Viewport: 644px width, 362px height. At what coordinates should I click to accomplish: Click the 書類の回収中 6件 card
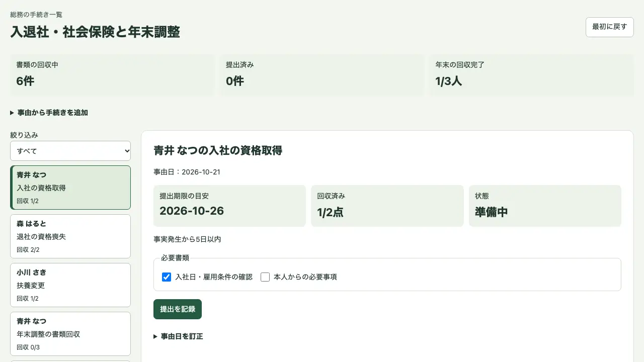112,75
